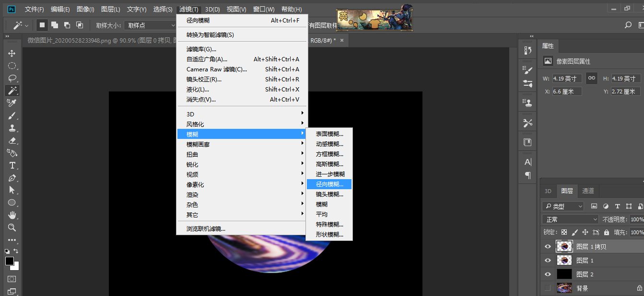This screenshot has height=296, width=644.
Task: Show the 背景 layer
Action: click(x=548, y=288)
